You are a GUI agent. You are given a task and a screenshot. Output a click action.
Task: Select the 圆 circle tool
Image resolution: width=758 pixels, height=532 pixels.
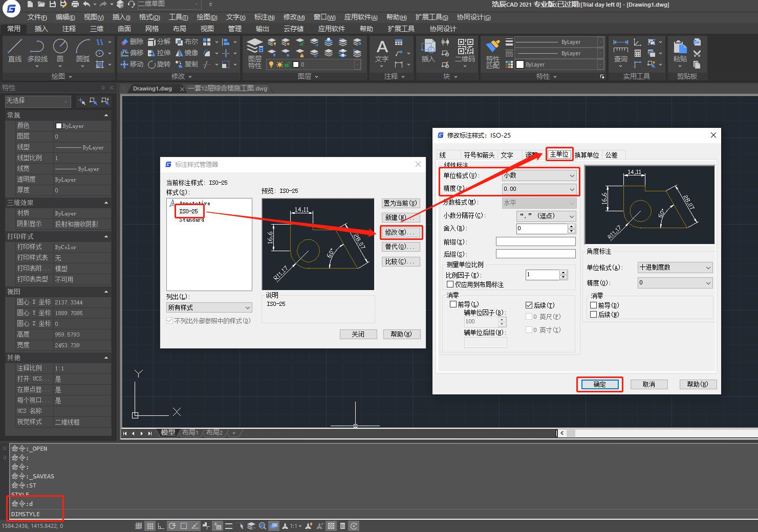pyautogui.click(x=60, y=51)
